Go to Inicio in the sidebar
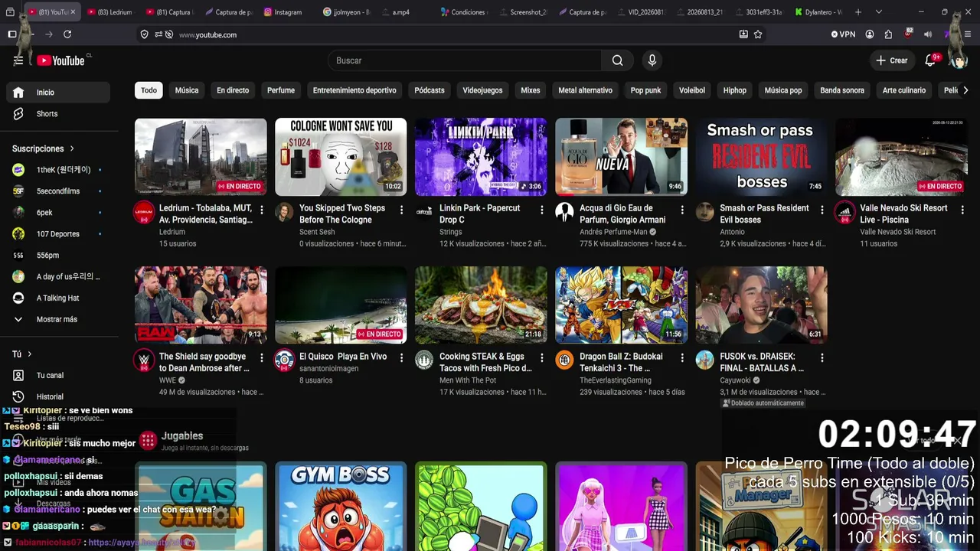Image resolution: width=980 pixels, height=551 pixels. [x=58, y=93]
